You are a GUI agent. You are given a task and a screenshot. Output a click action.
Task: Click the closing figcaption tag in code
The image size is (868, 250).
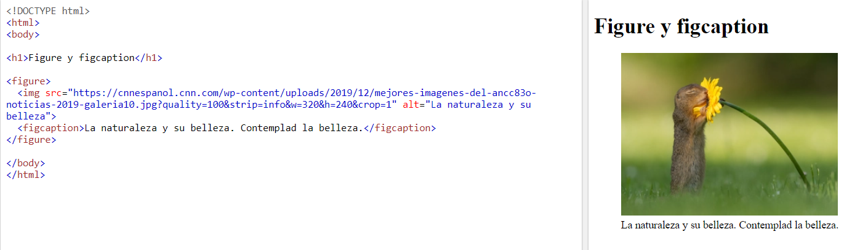[x=400, y=128]
